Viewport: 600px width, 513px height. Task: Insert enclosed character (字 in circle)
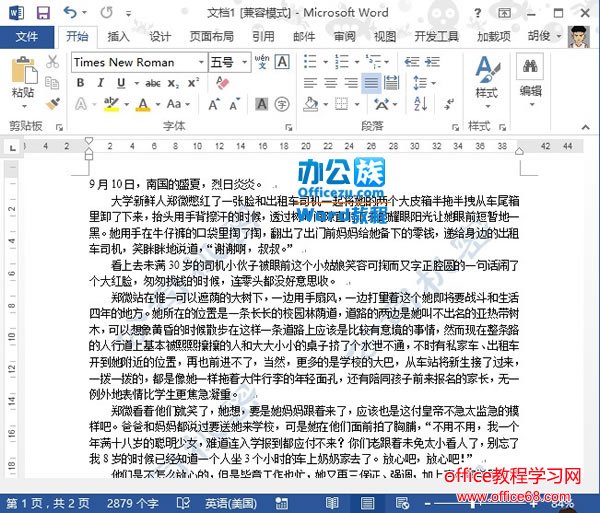pos(282,104)
